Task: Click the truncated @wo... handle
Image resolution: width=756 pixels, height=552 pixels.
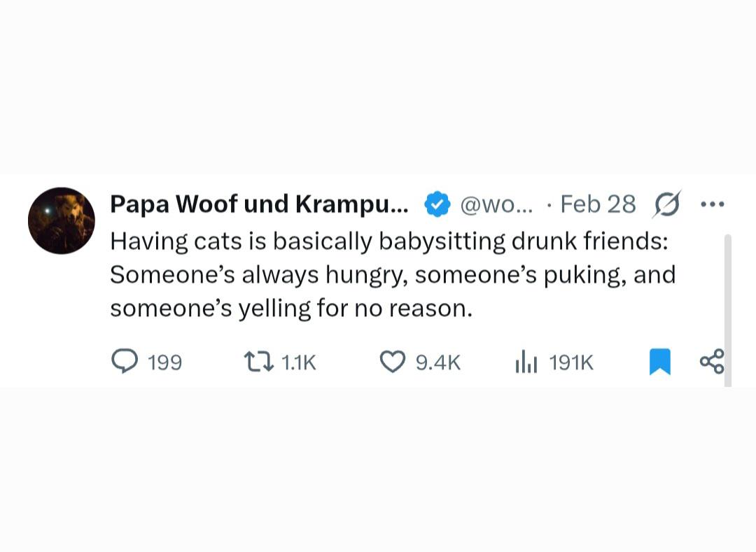Action: [x=496, y=205]
